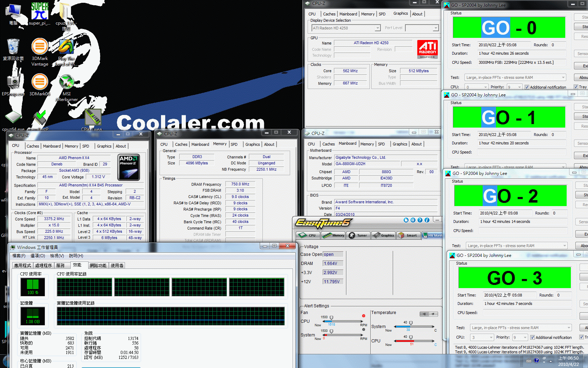Image resolution: width=588 pixels, height=368 pixels.
Task: Open the Test dropdown in the GO - 3 window
Action: 521,328
